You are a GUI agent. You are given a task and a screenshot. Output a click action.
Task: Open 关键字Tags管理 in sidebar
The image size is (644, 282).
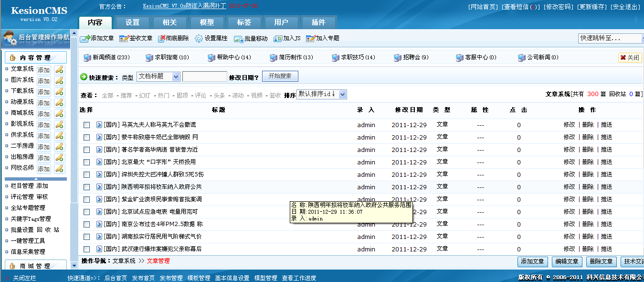(x=31, y=219)
